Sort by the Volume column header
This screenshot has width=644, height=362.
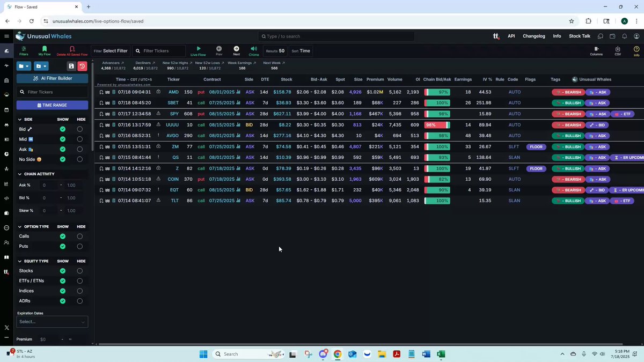pyautogui.click(x=395, y=79)
